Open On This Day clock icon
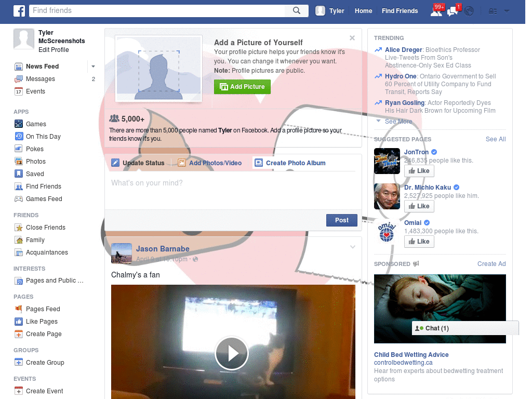The width and height of the screenshot is (532, 399). [x=19, y=137]
